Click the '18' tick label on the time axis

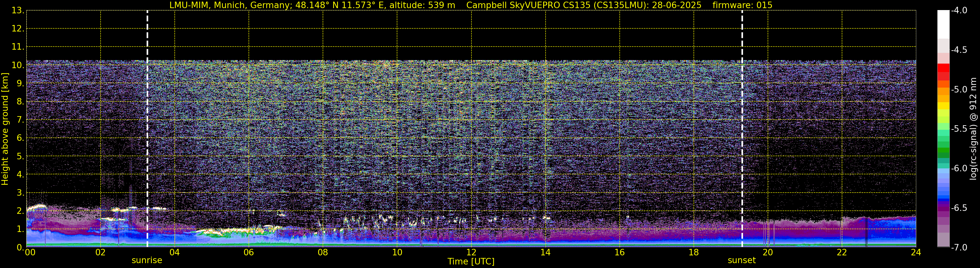coord(694,252)
